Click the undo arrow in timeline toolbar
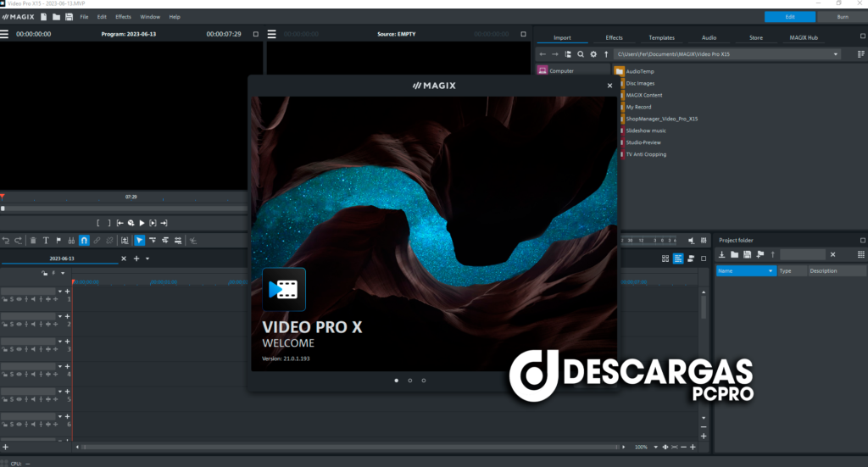 (6, 240)
